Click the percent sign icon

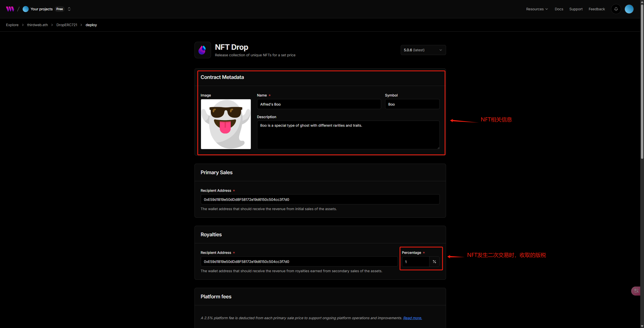coord(434,262)
